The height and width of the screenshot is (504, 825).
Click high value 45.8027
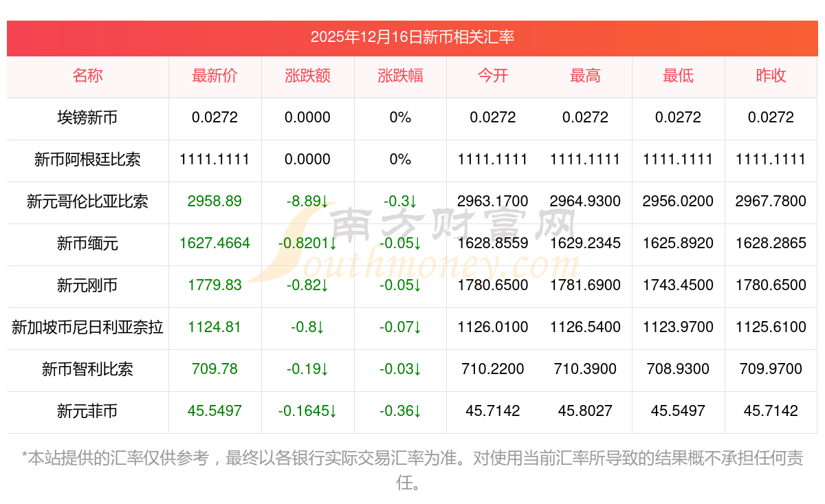[585, 411]
